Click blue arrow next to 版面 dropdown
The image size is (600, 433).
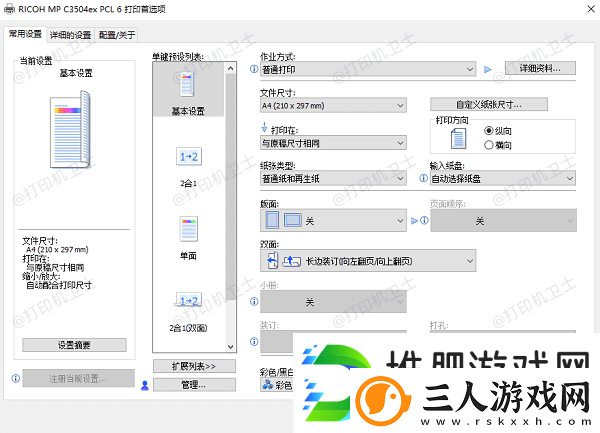414,221
